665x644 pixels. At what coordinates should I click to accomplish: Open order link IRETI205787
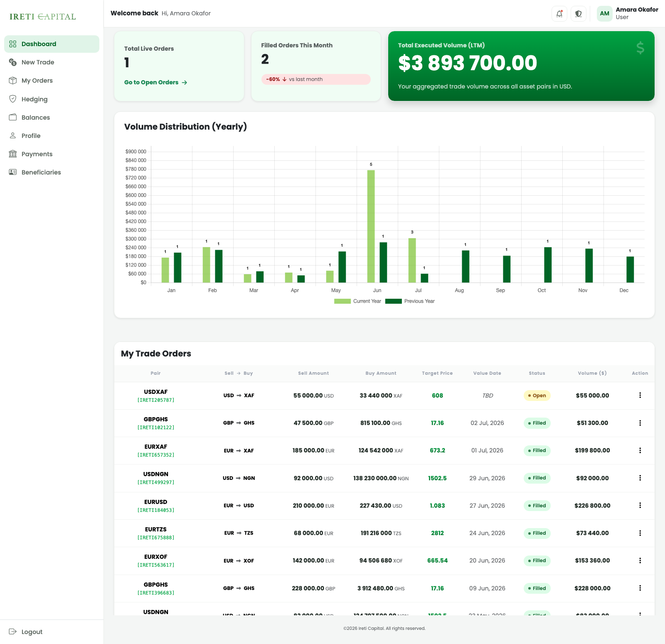156,400
